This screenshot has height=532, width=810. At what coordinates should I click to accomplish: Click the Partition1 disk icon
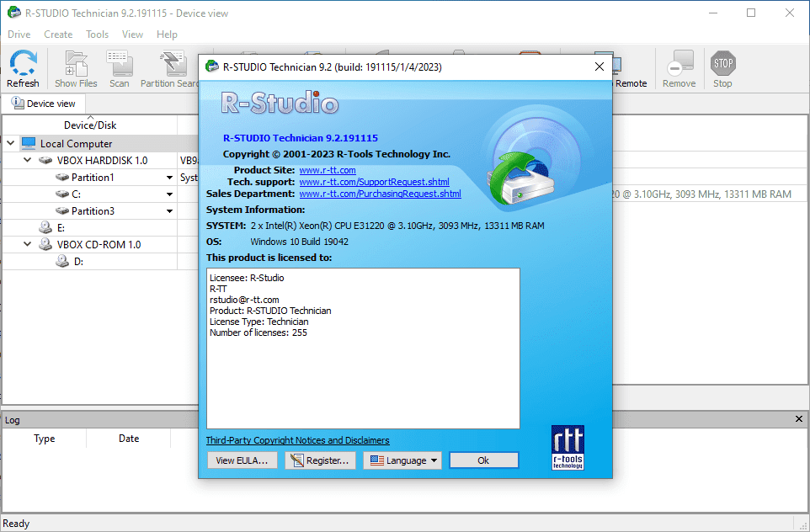click(x=62, y=178)
